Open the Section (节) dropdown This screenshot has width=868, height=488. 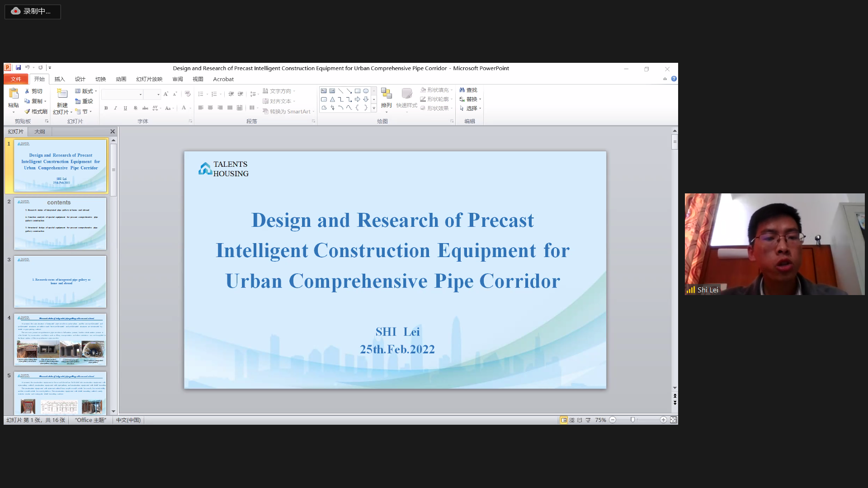pos(84,112)
